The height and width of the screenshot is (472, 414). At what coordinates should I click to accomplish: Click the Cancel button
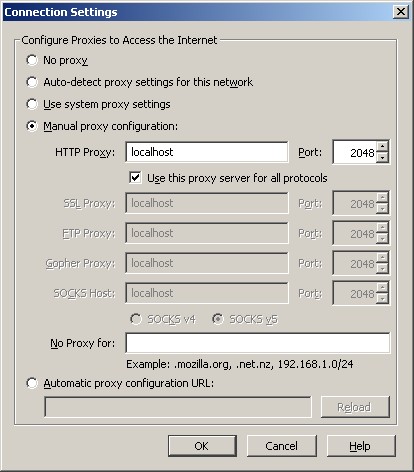(x=282, y=446)
